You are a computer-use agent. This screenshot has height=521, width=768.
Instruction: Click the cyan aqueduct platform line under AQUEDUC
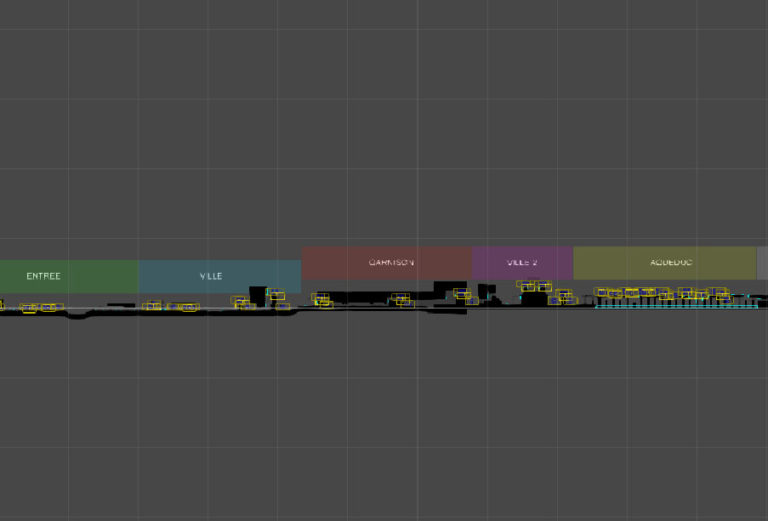click(676, 307)
